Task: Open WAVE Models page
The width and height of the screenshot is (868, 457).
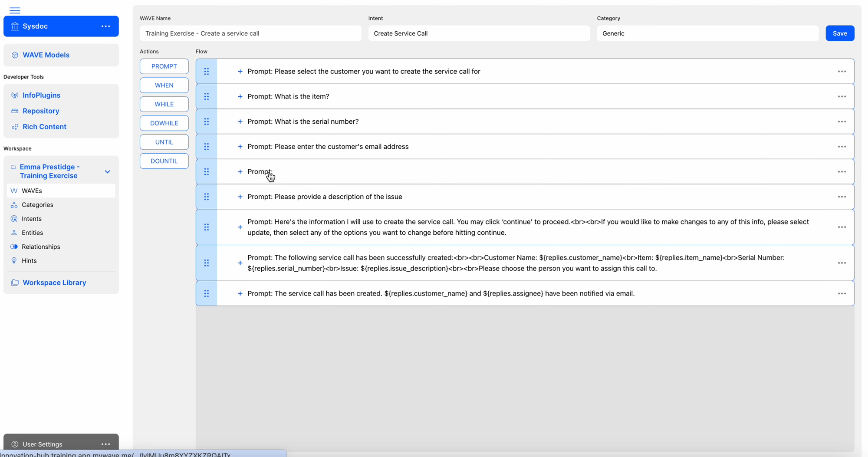Action: tap(61, 55)
